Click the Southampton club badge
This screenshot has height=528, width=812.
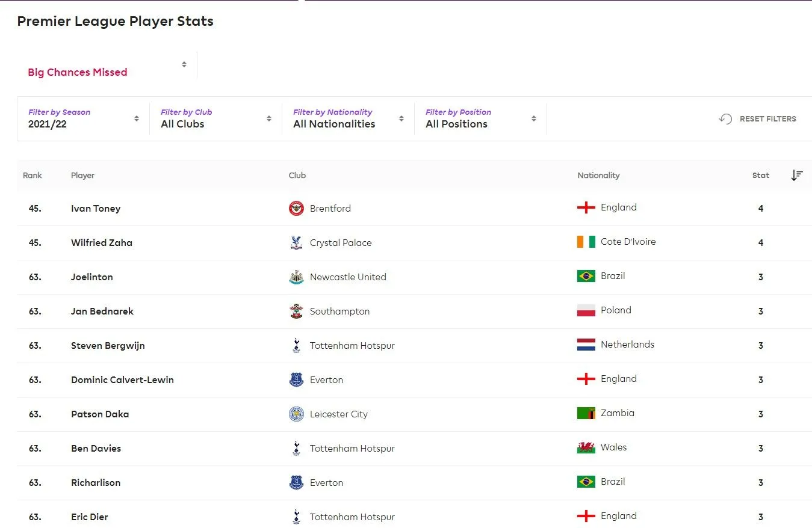pos(296,312)
